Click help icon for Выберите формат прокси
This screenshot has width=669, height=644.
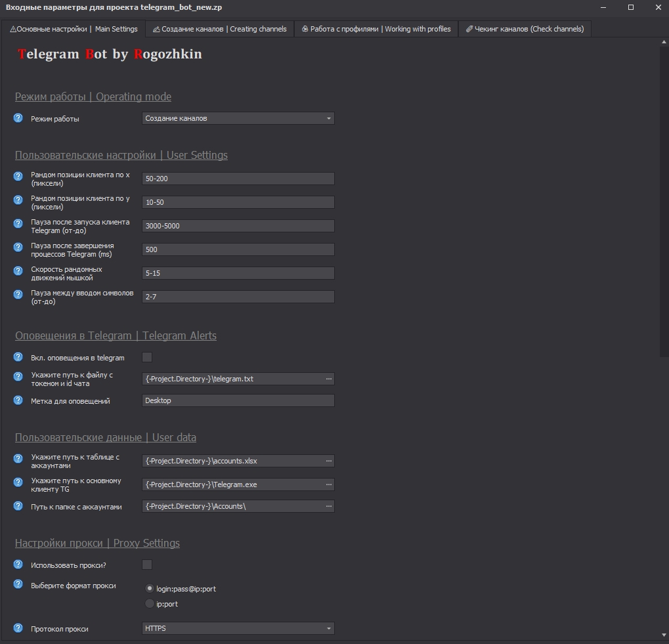click(x=18, y=584)
